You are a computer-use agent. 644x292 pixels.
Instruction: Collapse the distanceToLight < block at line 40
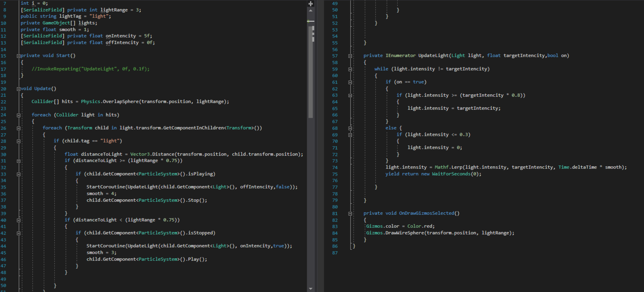pyautogui.click(x=18, y=220)
